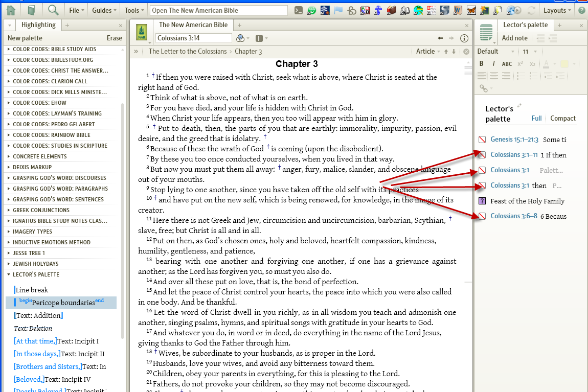588x392 pixels.
Task: Expand COLOR CODES: RAINBOW BIBLE palette
Action: point(9,135)
